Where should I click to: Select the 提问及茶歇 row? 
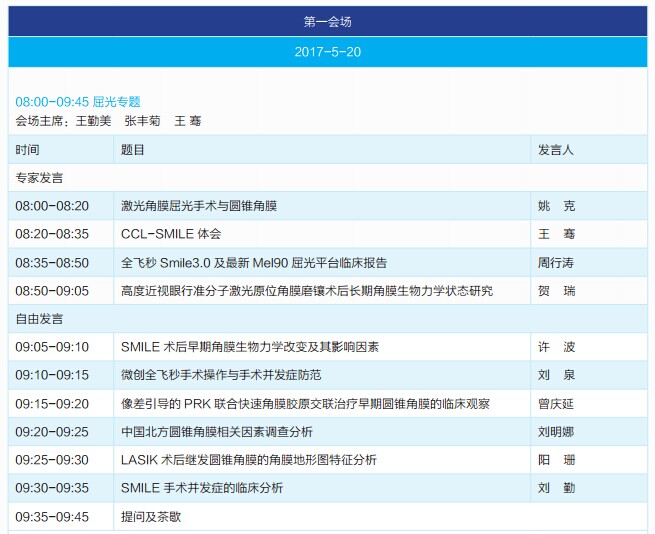coord(151,517)
